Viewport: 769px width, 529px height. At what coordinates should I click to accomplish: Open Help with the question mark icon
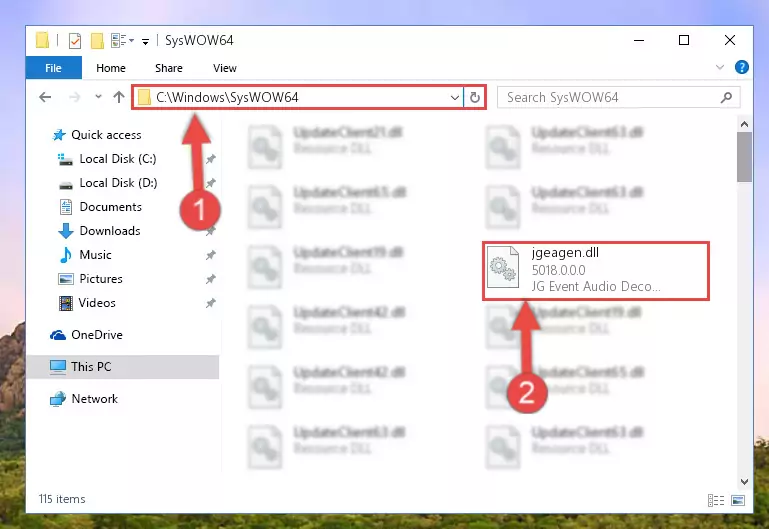coord(742,67)
